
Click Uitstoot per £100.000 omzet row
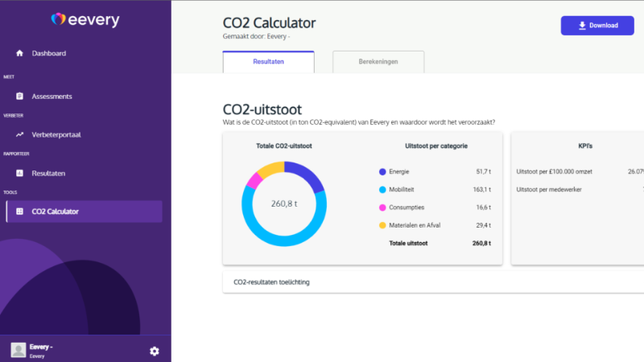[x=580, y=171]
